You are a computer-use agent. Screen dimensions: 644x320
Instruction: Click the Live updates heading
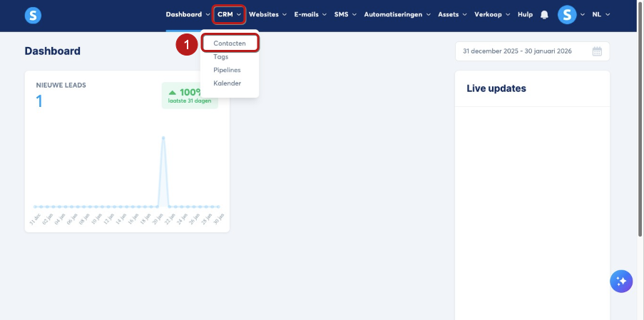[496, 88]
